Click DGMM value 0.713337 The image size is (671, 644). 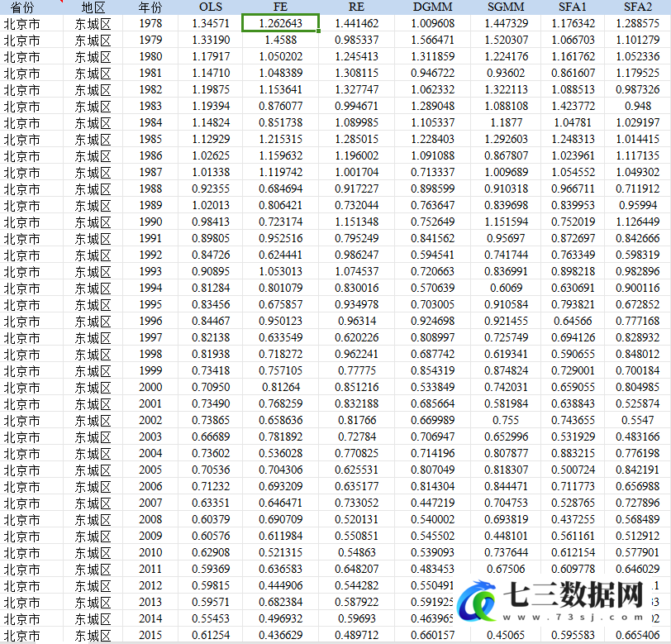[433, 172]
